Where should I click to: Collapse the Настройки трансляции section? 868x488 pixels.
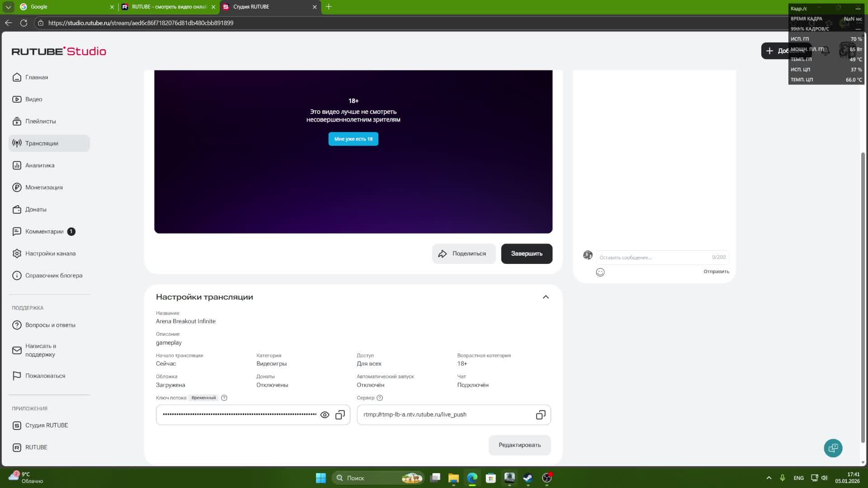(x=546, y=297)
